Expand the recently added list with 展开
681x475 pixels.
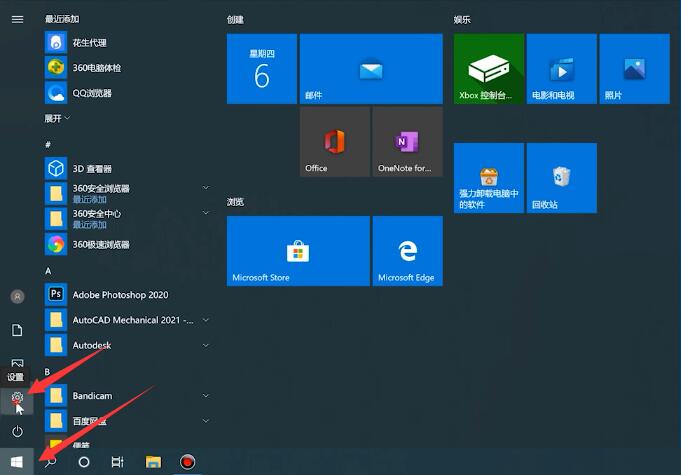point(57,119)
